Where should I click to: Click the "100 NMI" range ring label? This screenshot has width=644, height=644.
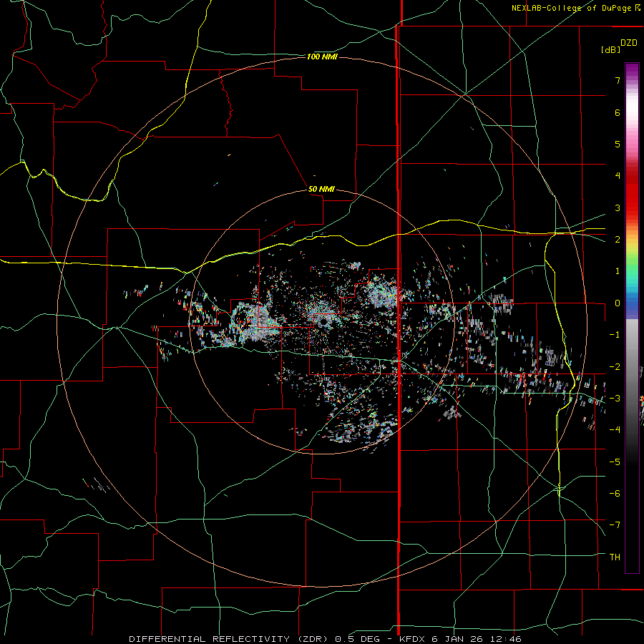[x=322, y=57]
